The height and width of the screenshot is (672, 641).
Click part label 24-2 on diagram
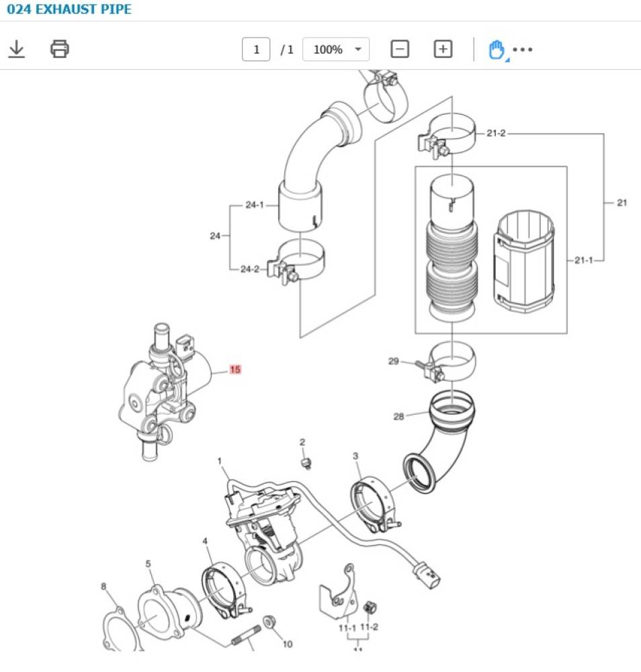click(249, 269)
